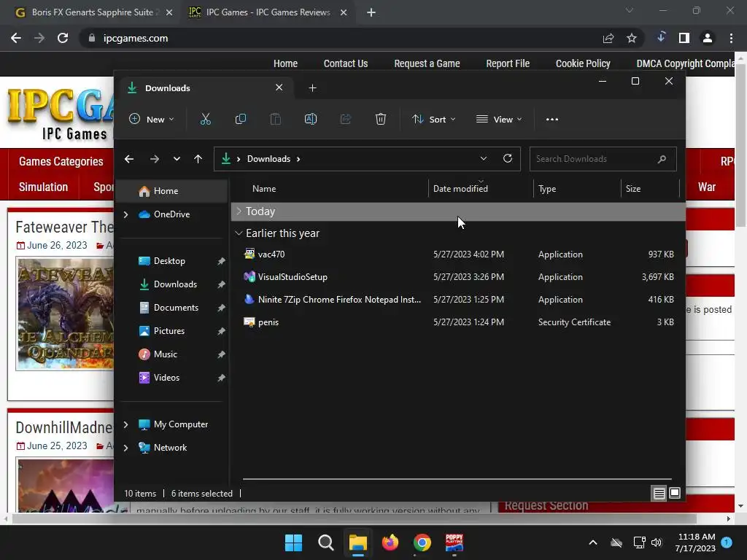Viewport: 747px width, 560px height.
Task: Click the Chrome share page icon
Action: [x=608, y=38]
